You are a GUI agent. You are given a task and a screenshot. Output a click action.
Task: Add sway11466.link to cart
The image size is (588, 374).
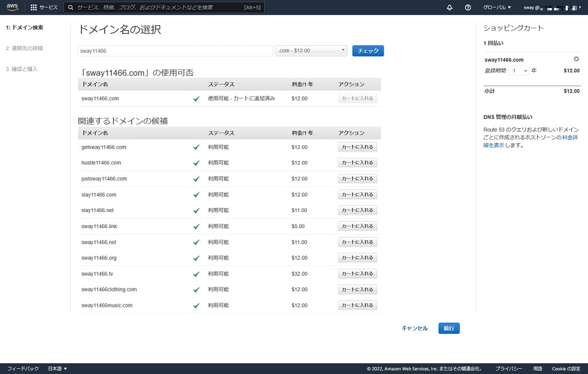click(x=357, y=226)
